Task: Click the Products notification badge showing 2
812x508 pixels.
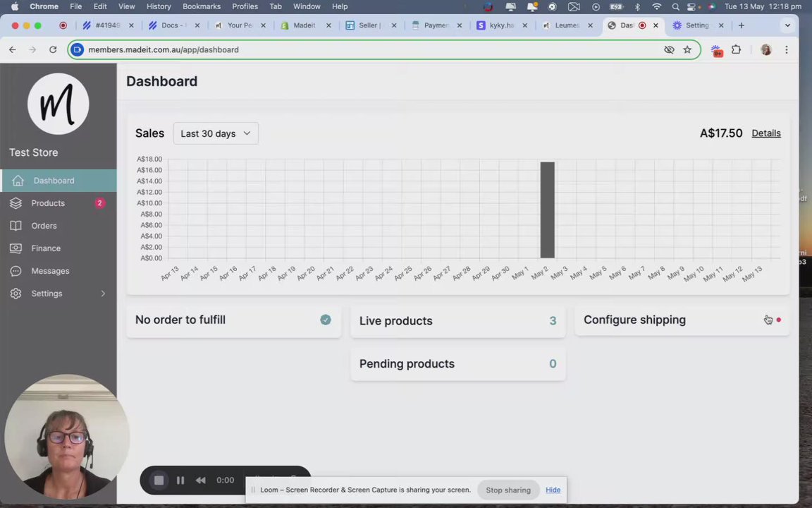Action: pyautogui.click(x=99, y=203)
